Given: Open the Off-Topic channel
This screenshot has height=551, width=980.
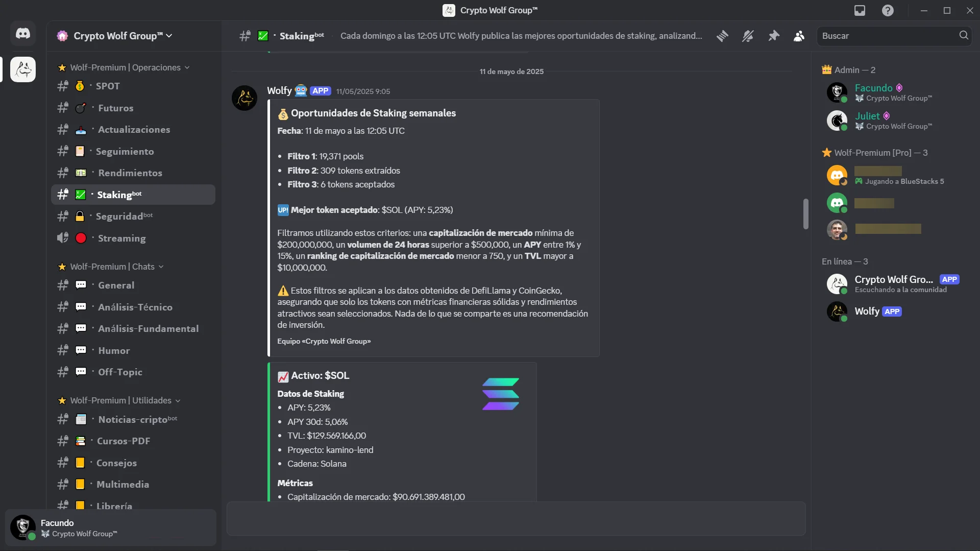Looking at the screenshot, I should click(133, 372).
